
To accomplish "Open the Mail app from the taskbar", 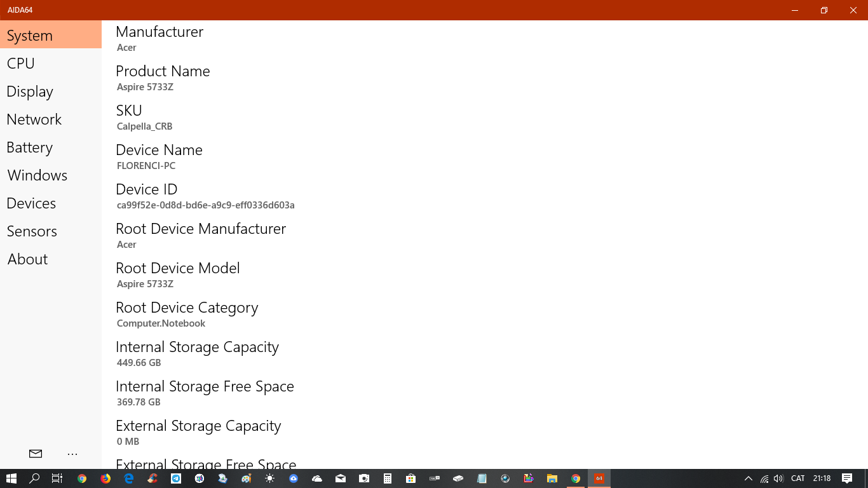I will (341, 478).
